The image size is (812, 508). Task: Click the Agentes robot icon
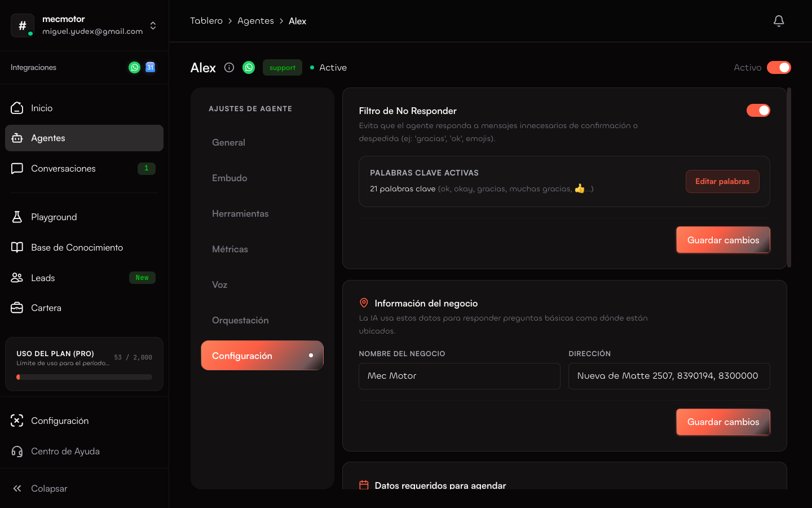click(x=17, y=138)
